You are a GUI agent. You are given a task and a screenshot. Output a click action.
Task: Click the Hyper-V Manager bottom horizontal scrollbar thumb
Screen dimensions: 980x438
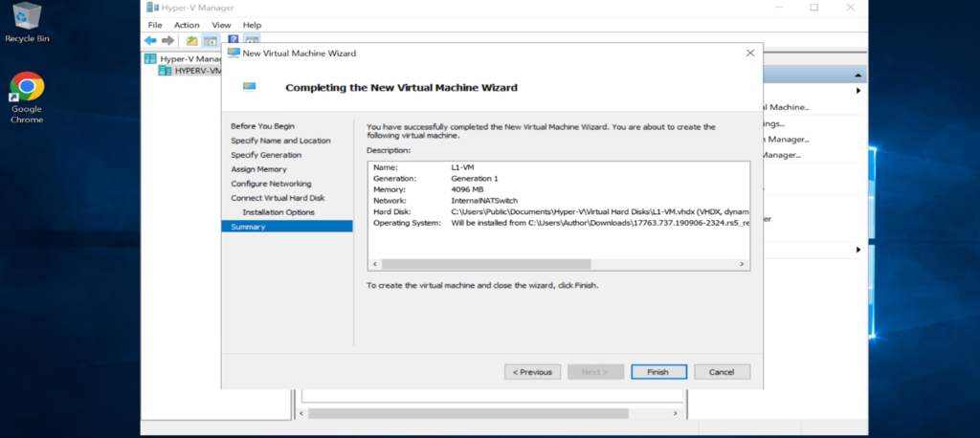click(468, 414)
